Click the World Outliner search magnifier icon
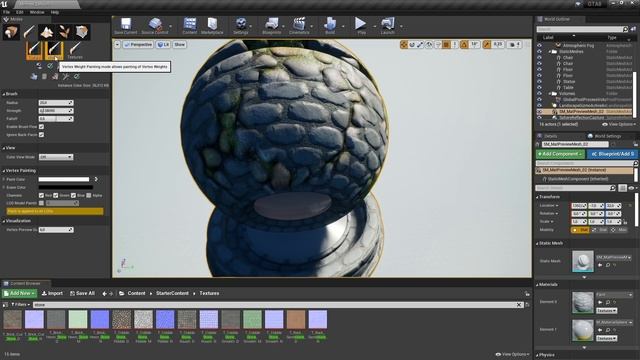 (625, 29)
